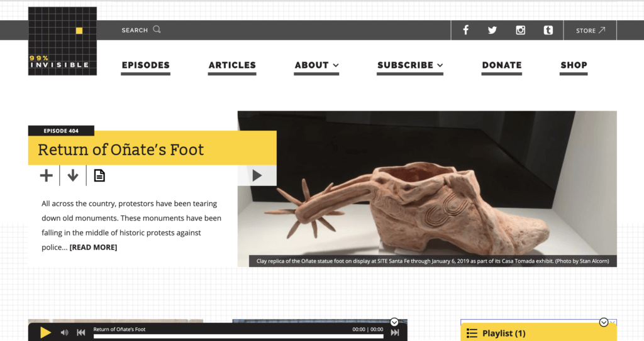Click the player track title Return of Oñate's Foot

point(119,329)
